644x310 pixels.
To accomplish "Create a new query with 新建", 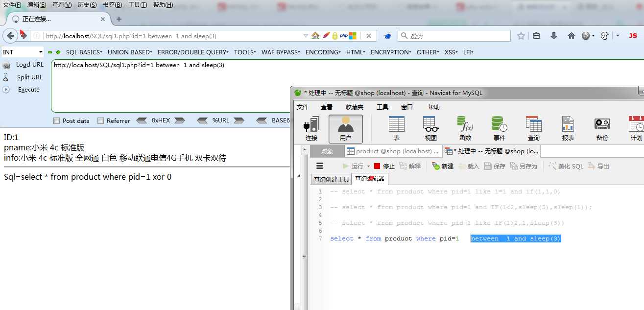I will tap(443, 166).
